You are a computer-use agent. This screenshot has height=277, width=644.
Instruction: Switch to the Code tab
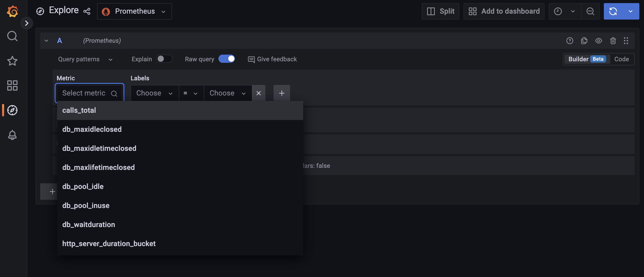[622, 59]
